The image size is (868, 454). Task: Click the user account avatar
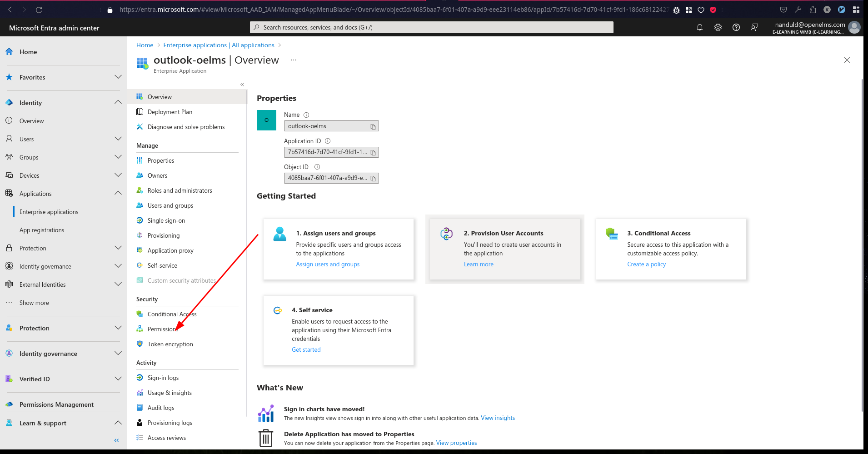click(x=854, y=27)
